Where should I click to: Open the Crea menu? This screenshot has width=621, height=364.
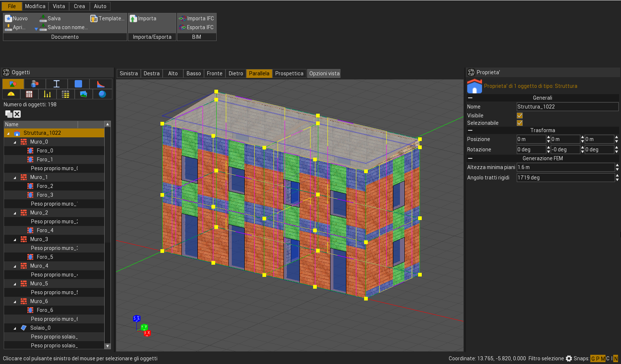point(79,6)
